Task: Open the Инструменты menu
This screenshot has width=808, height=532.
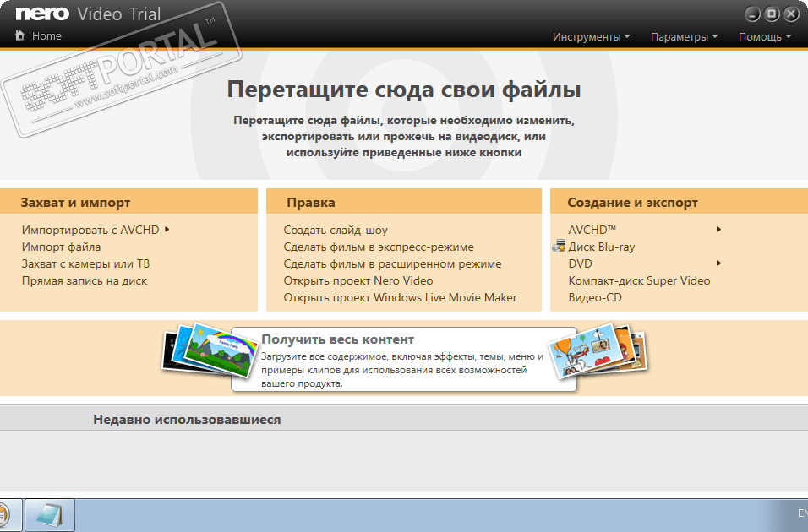Action: (591, 36)
